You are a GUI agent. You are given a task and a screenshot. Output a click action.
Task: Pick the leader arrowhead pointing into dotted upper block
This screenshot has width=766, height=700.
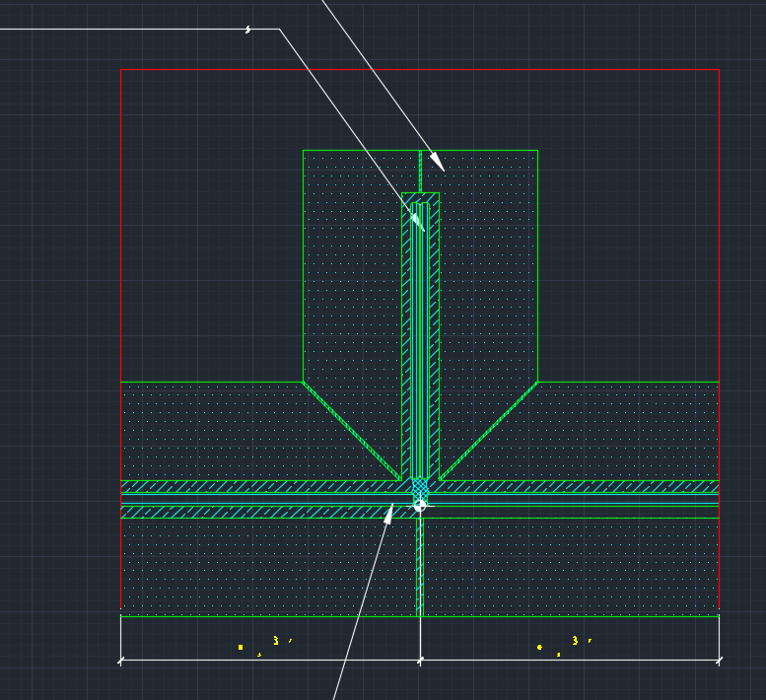pyautogui.click(x=437, y=162)
